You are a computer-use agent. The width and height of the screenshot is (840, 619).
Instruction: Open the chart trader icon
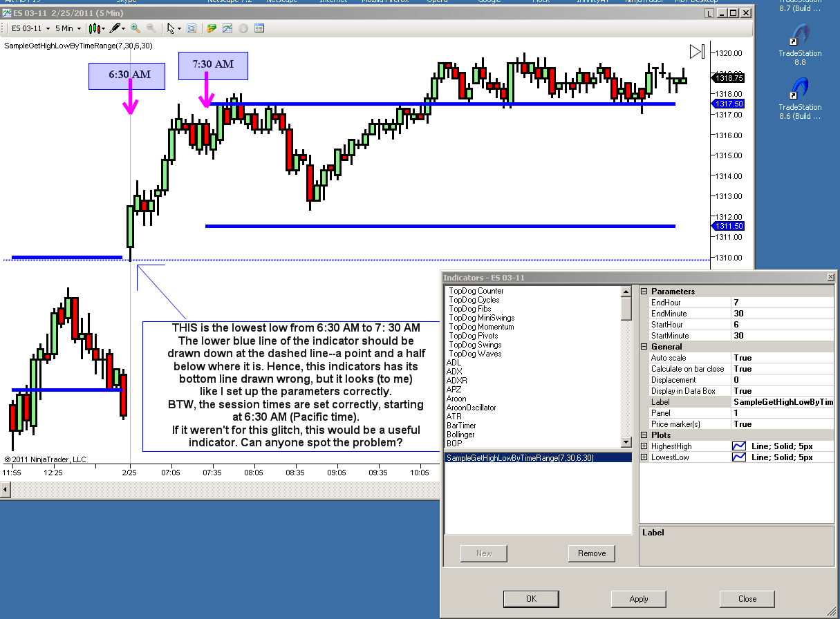(x=212, y=28)
